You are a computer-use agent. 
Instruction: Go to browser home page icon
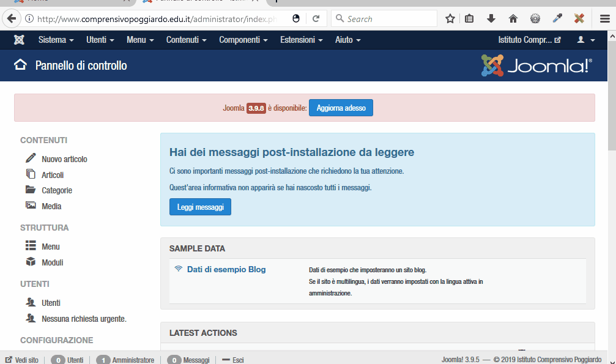(x=513, y=18)
